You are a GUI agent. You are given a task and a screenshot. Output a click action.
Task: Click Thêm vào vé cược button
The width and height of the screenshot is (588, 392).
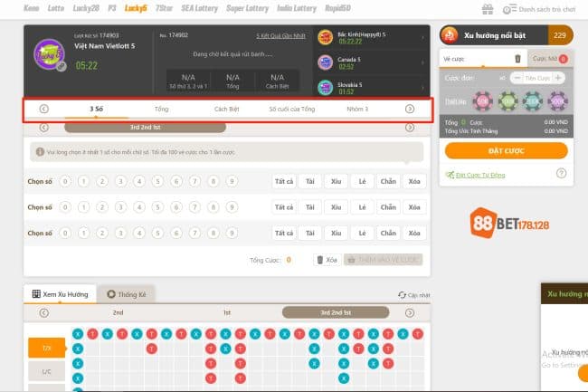(x=384, y=260)
